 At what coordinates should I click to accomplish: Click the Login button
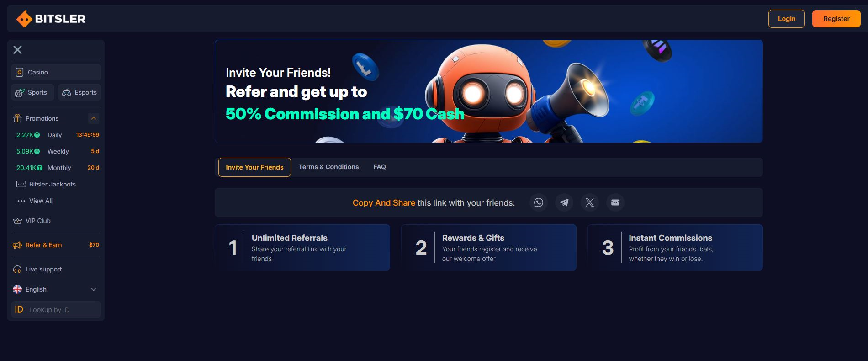(x=787, y=19)
